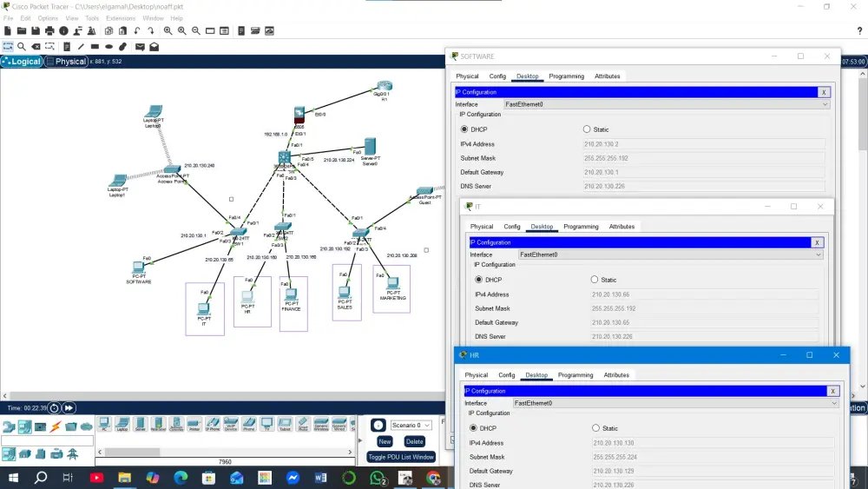Open Network Information with the 'i' toolbar icon

point(63,31)
